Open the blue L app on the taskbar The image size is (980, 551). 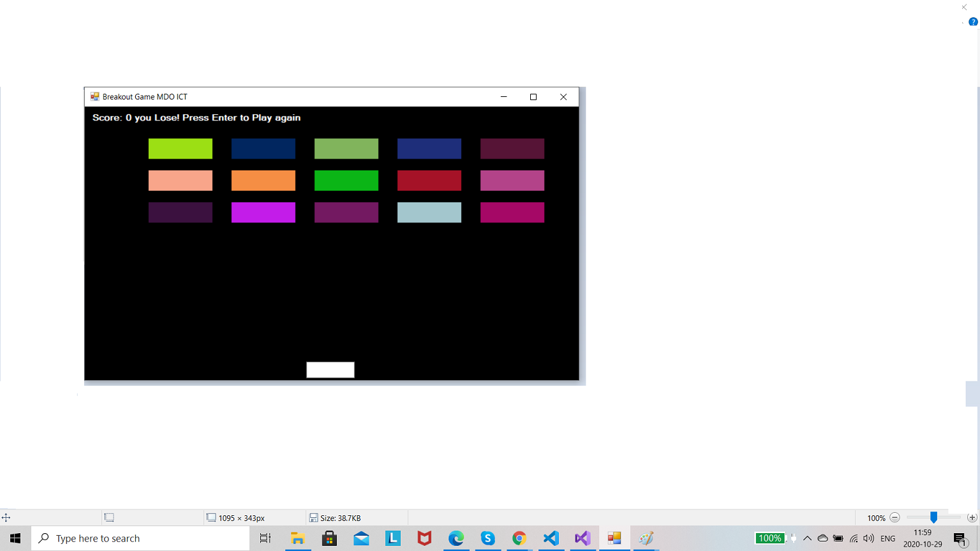(392, 538)
